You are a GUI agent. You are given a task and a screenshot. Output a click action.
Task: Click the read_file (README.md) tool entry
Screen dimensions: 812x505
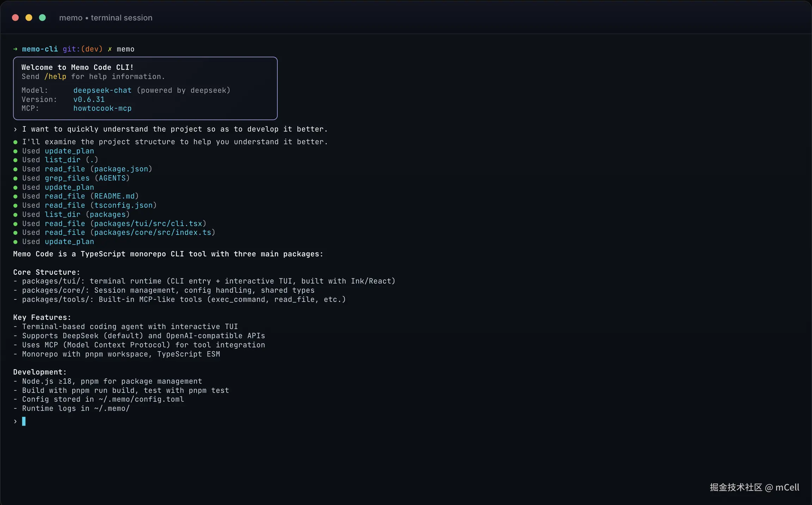(x=91, y=196)
